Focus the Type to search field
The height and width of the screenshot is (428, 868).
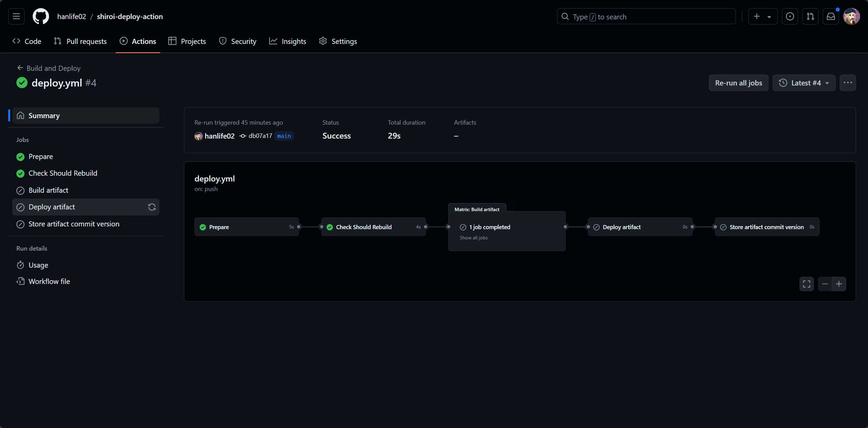point(646,17)
